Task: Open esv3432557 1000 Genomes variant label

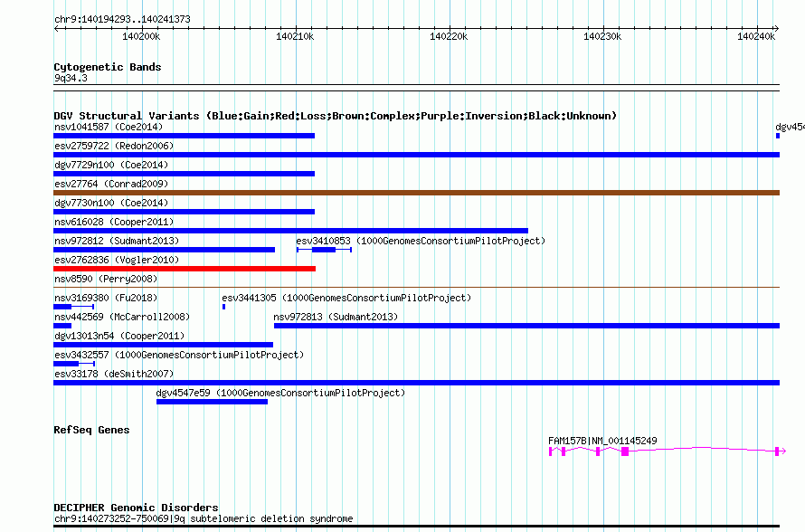Action: [179, 355]
